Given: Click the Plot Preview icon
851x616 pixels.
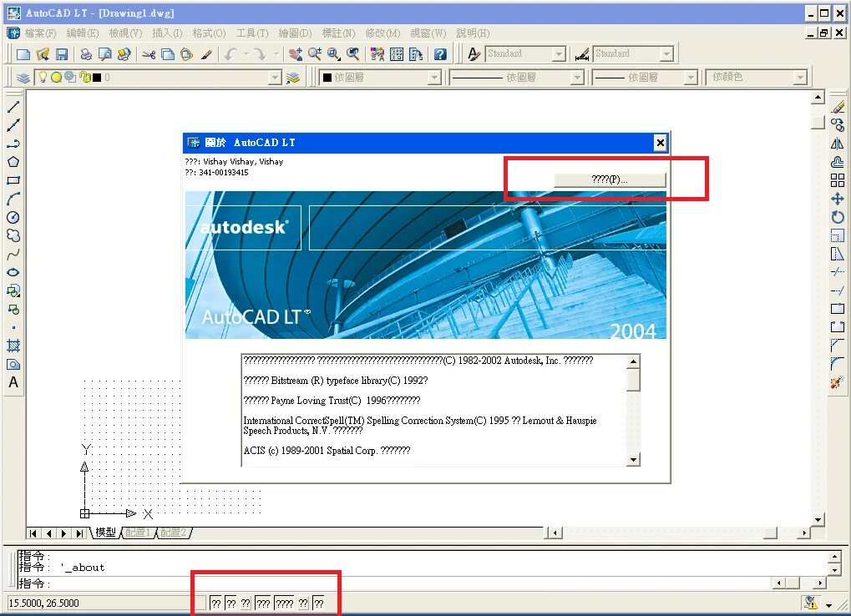Looking at the screenshot, I should tap(104, 54).
